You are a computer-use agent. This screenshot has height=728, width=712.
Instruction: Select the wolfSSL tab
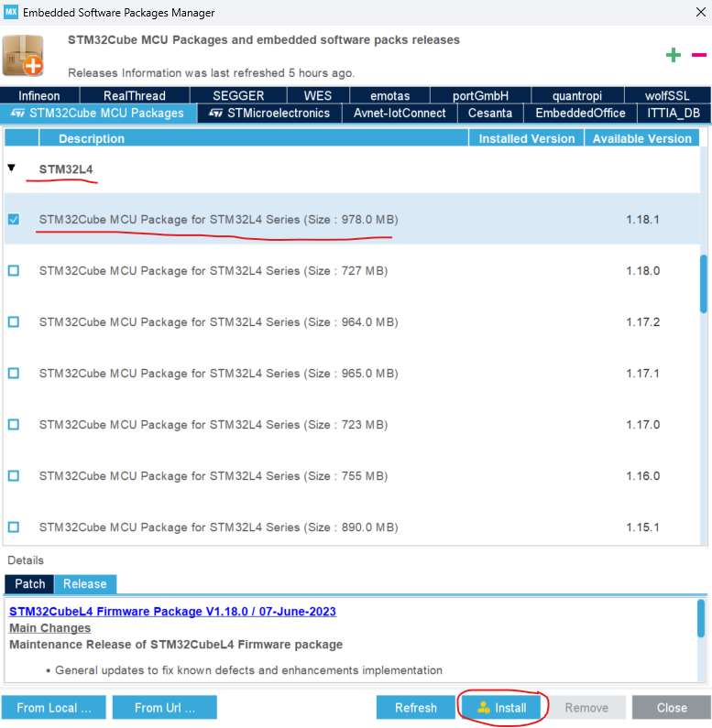point(667,95)
